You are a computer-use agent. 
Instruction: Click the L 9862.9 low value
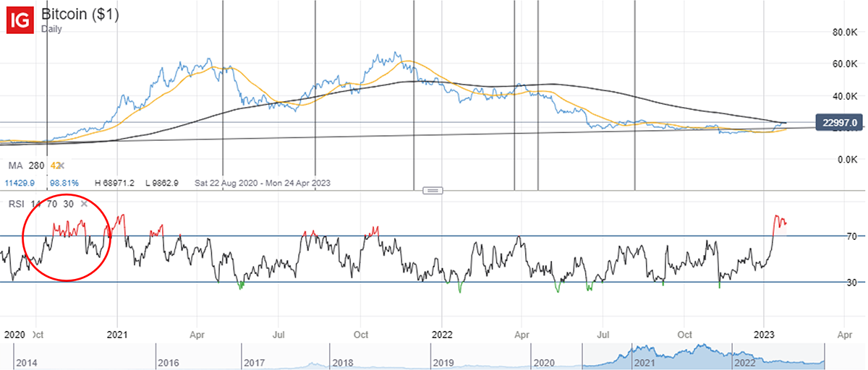[x=162, y=184]
